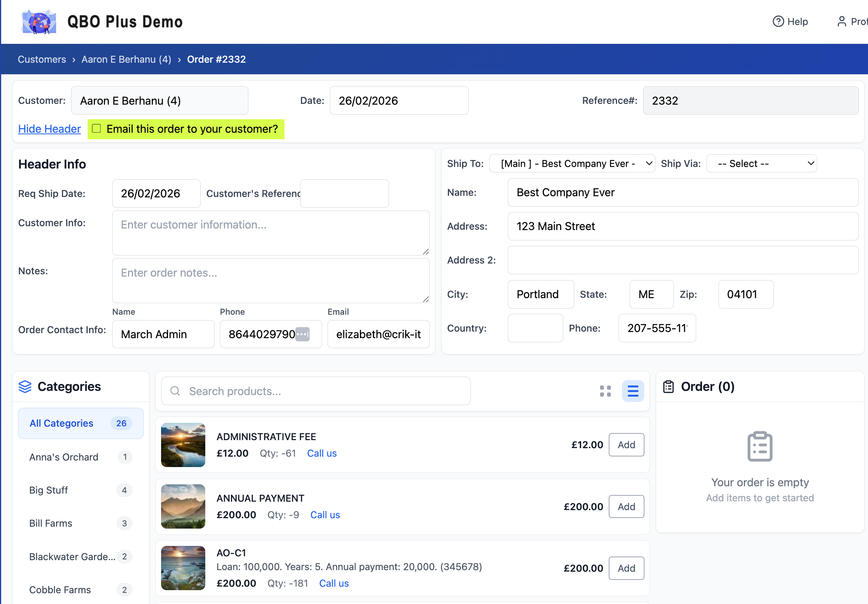The image size is (868, 604).
Task: Click the Order clipboard icon
Action: pyautogui.click(x=668, y=387)
